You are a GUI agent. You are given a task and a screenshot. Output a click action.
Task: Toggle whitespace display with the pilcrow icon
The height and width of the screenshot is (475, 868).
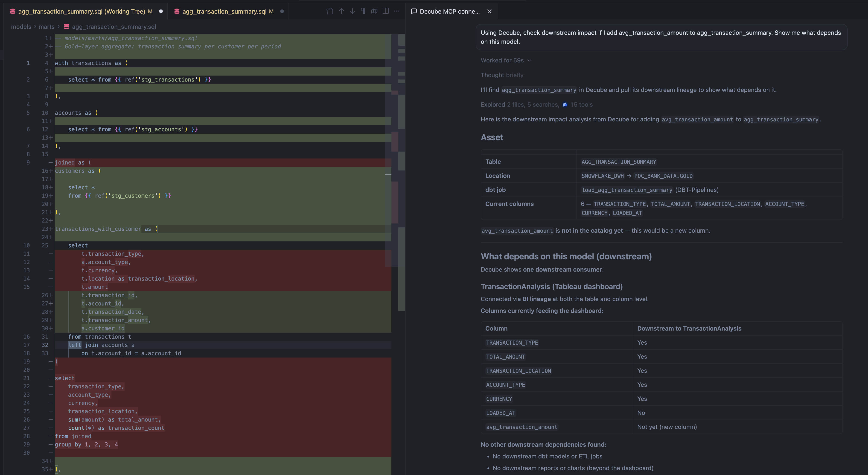(363, 11)
